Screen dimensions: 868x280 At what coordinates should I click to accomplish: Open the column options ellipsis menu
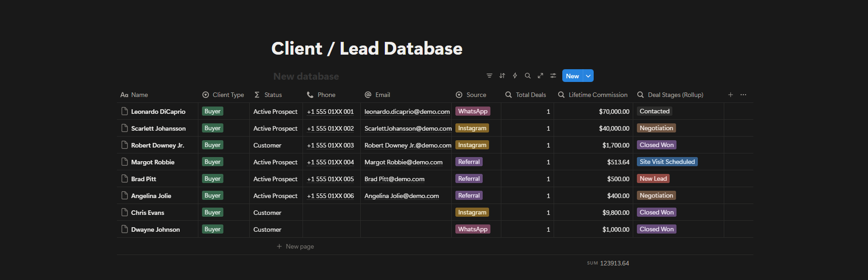[743, 95]
